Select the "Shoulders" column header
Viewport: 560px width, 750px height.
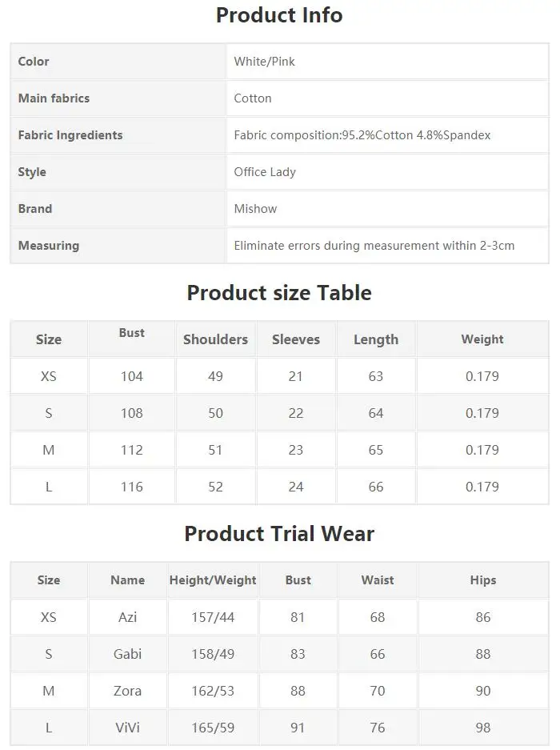coord(215,339)
